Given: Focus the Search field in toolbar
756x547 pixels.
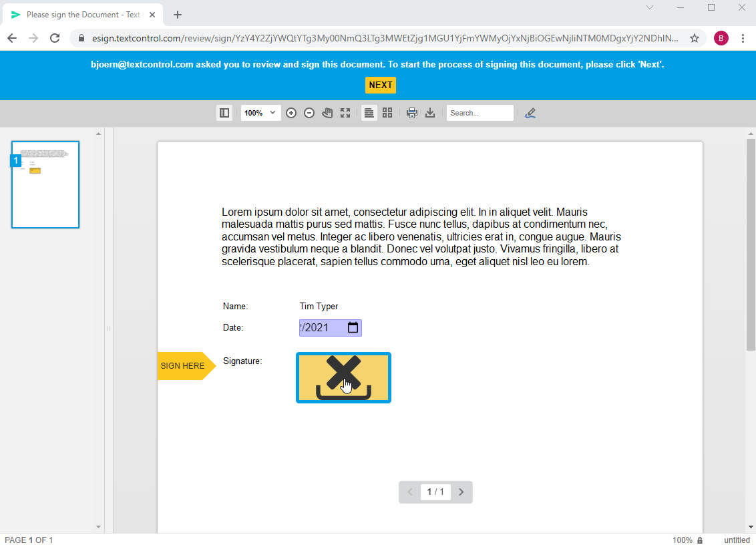Looking at the screenshot, I should pyautogui.click(x=480, y=113).
